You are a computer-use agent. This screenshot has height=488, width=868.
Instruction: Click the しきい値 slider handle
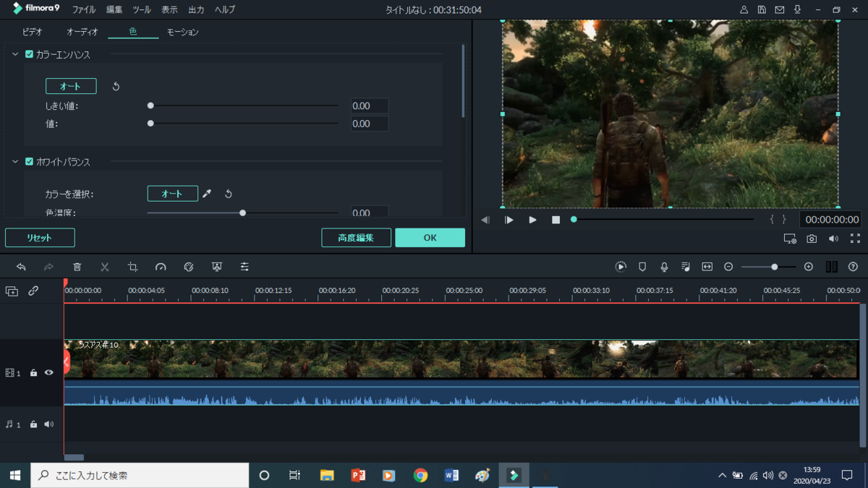pyautogui.click(x=150, y=106)
